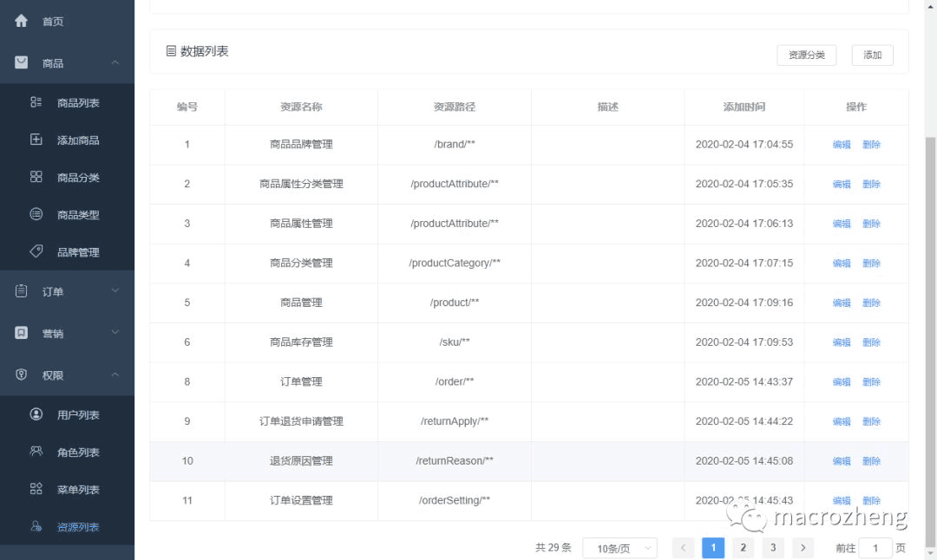937x560 pixels.
Task: Click the 前往 page number input
Action: point(875,548)
